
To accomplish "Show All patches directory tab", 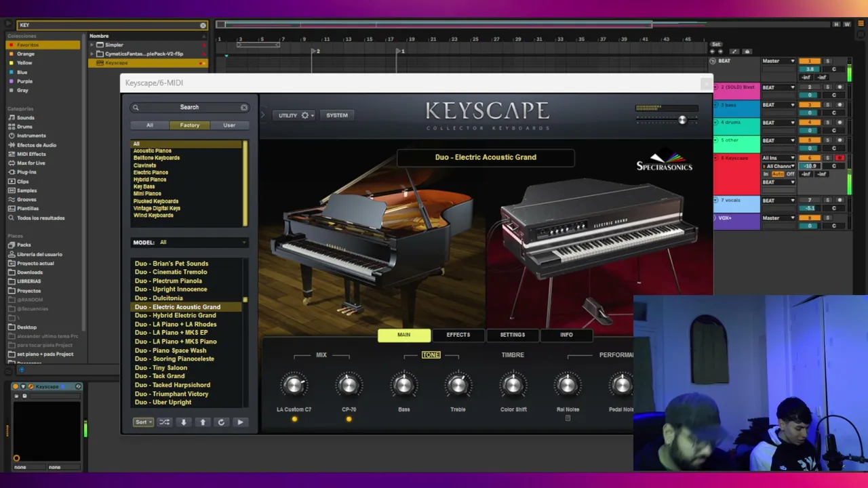I will coord(150,125).
